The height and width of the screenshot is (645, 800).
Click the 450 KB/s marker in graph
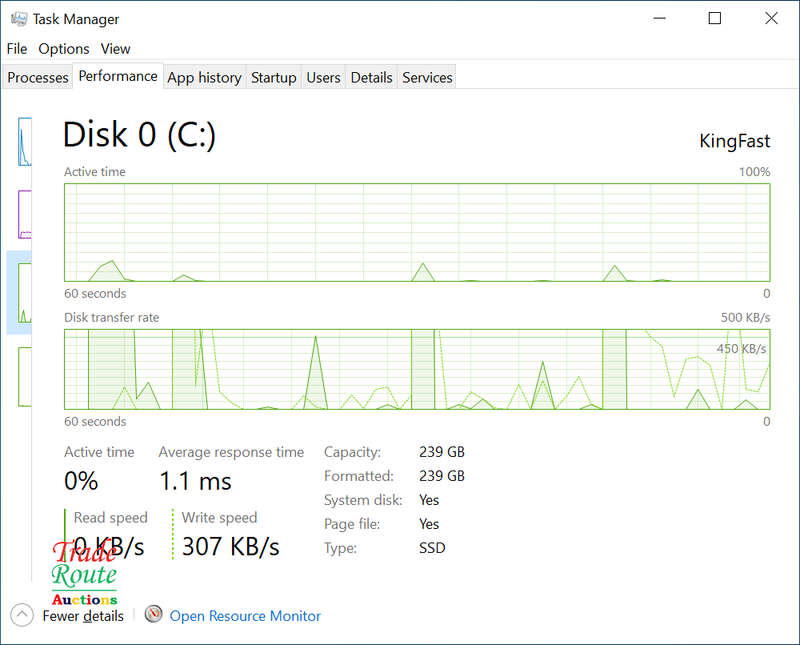[741, 349]
